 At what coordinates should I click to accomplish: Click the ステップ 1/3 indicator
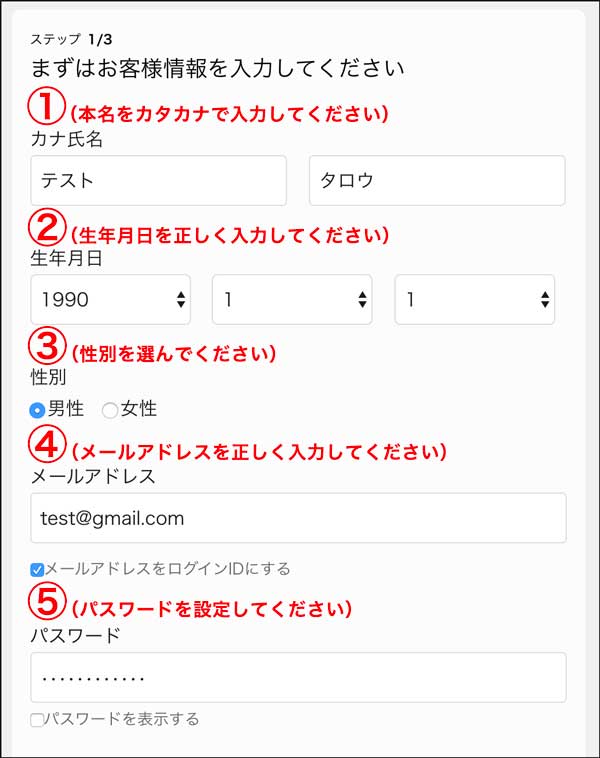coord(71,39)
